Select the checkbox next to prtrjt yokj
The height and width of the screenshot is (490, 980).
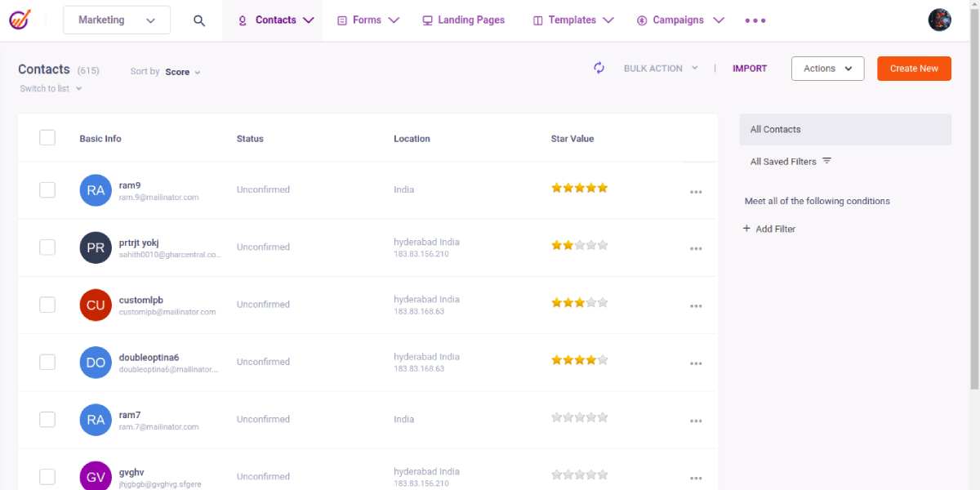click(x=47, y=247)
